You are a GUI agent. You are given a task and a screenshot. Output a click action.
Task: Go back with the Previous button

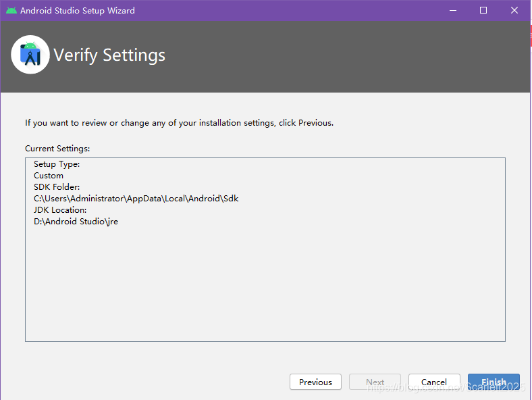point(315,382)
